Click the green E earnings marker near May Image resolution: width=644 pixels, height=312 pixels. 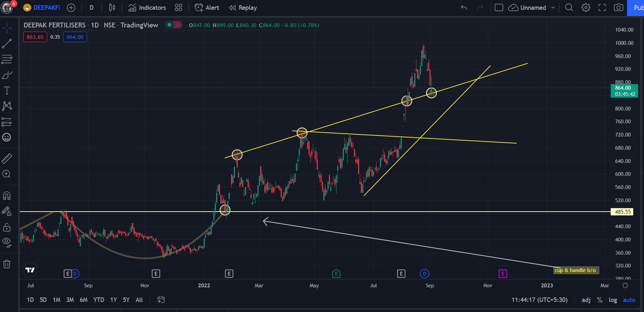click(x=336, y=274)
